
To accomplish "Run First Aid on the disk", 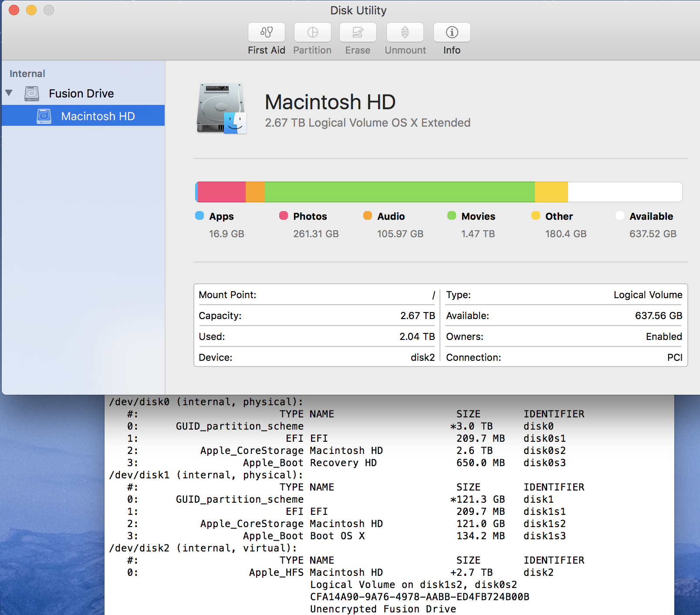I will [x=267, y=33].
